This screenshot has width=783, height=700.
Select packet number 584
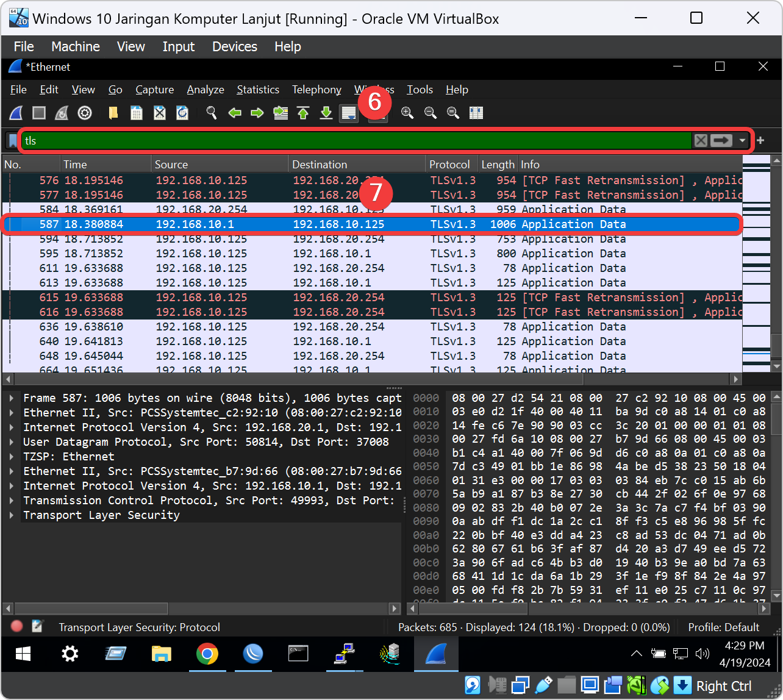point(372,210)
